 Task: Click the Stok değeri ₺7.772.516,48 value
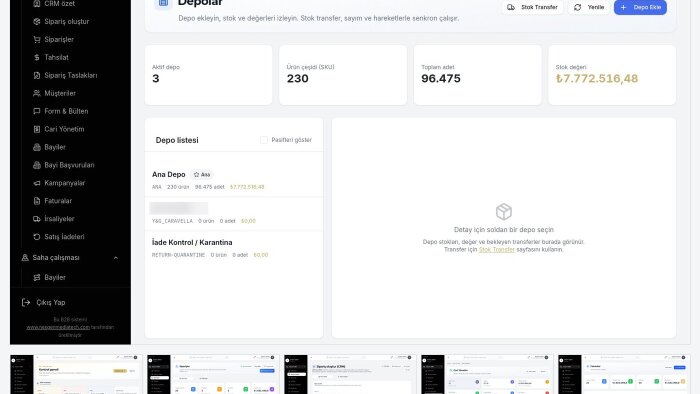point(597,79)
